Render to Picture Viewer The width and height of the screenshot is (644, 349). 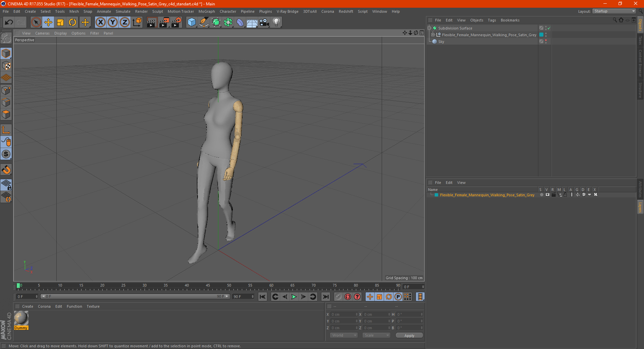tap(164, 22)
